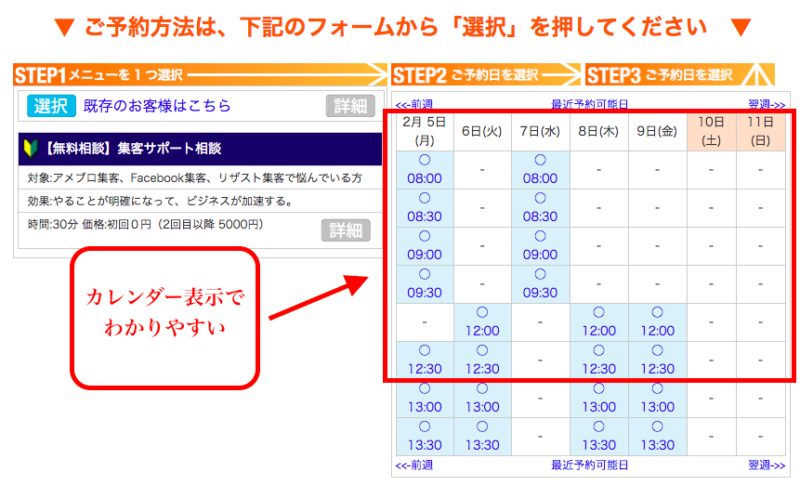Click the 6日(火) column header
Screen dimensions: 800x485
(x=482, y=131)
